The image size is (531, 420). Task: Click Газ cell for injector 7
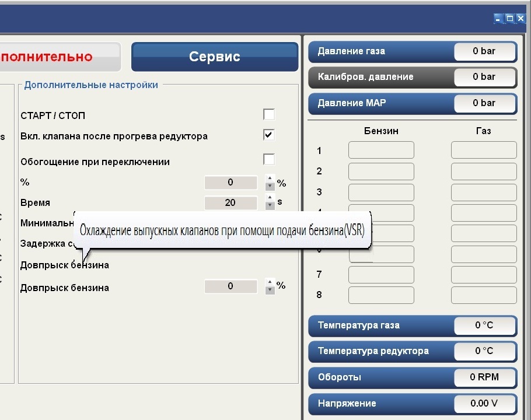(x=484, y=274)
